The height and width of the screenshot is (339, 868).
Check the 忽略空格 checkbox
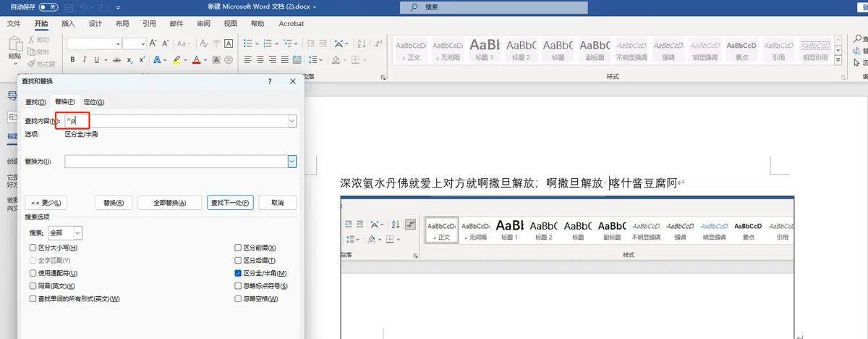(238, 298)
